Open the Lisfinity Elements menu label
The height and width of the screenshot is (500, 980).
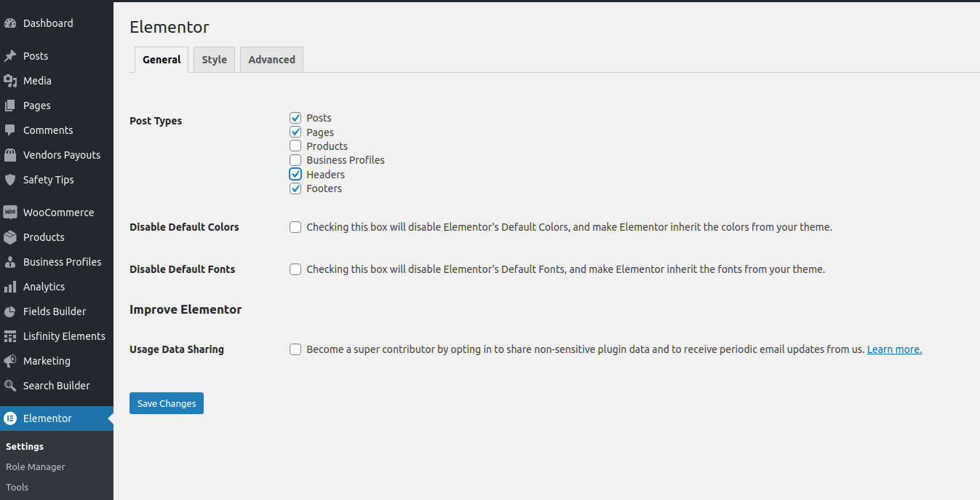click(64, 336)
